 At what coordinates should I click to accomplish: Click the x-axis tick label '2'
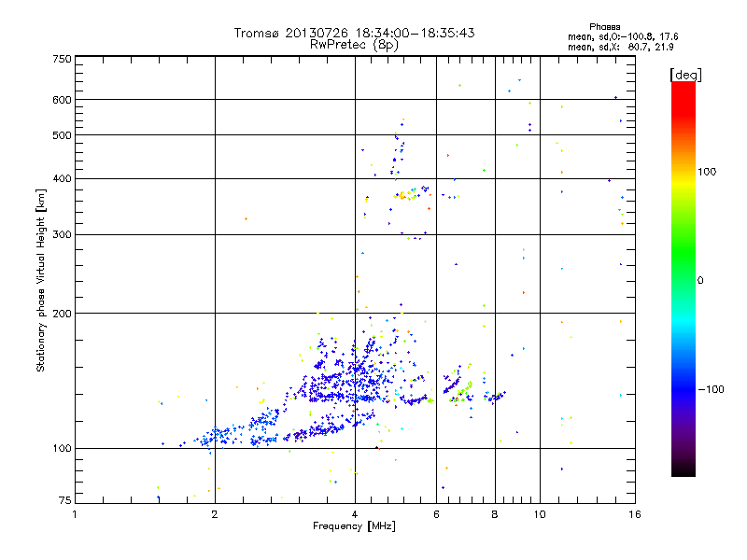coord(215,514)
